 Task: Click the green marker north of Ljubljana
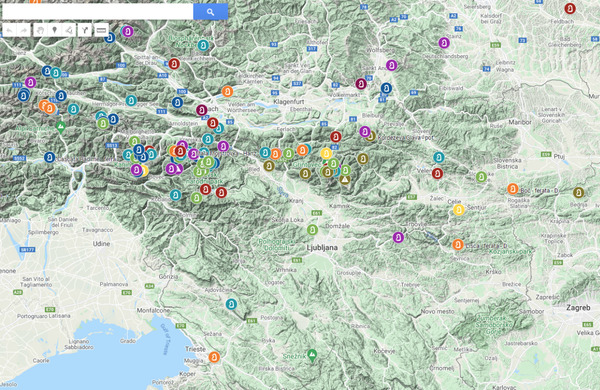tap(313, 230)
